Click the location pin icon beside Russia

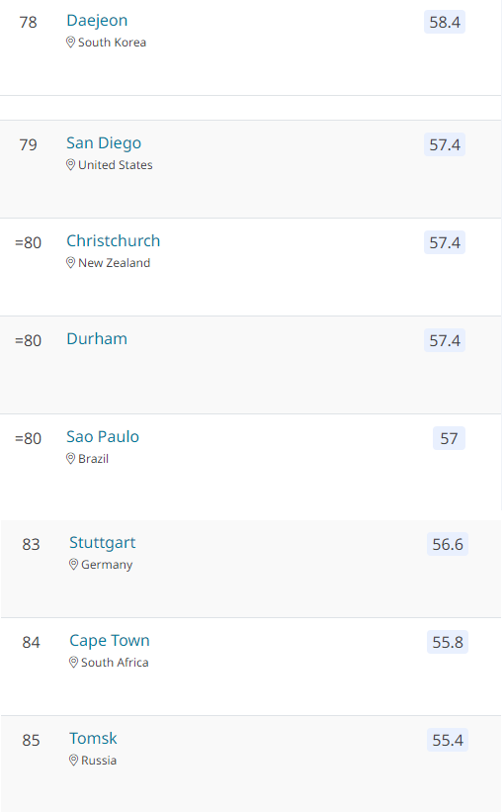74,761
